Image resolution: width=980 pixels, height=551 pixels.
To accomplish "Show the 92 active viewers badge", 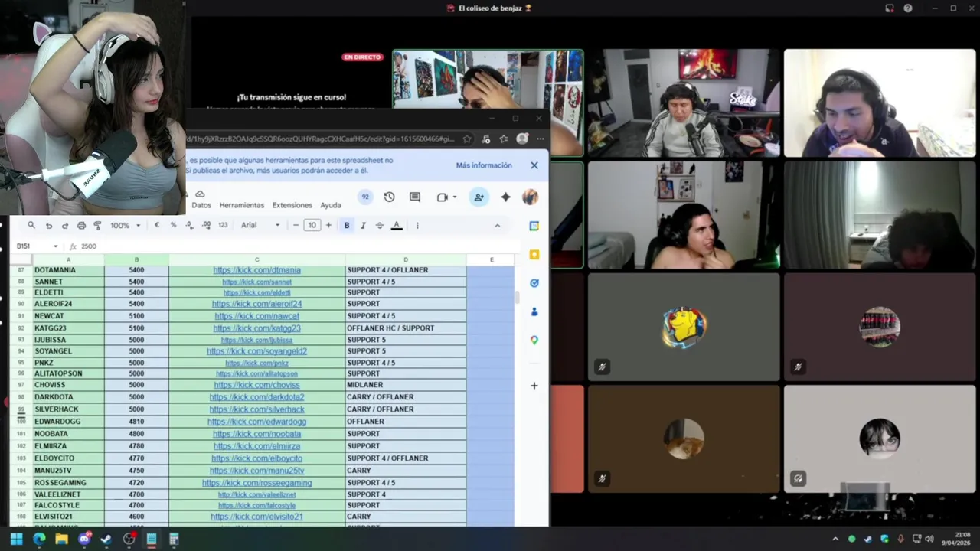I will coord(365,197).
